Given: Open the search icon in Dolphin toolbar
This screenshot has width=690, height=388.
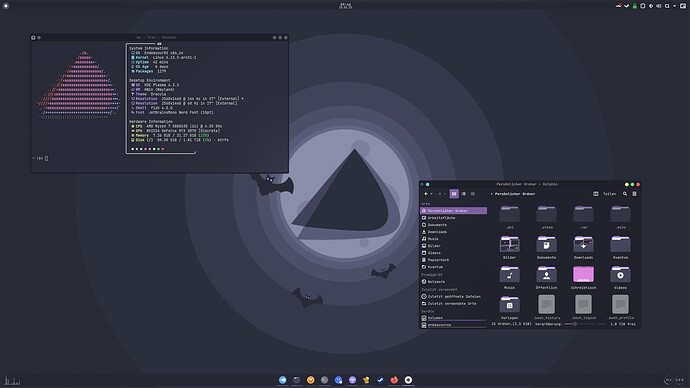Looking at the screenshot, I should tap(625, 194).
